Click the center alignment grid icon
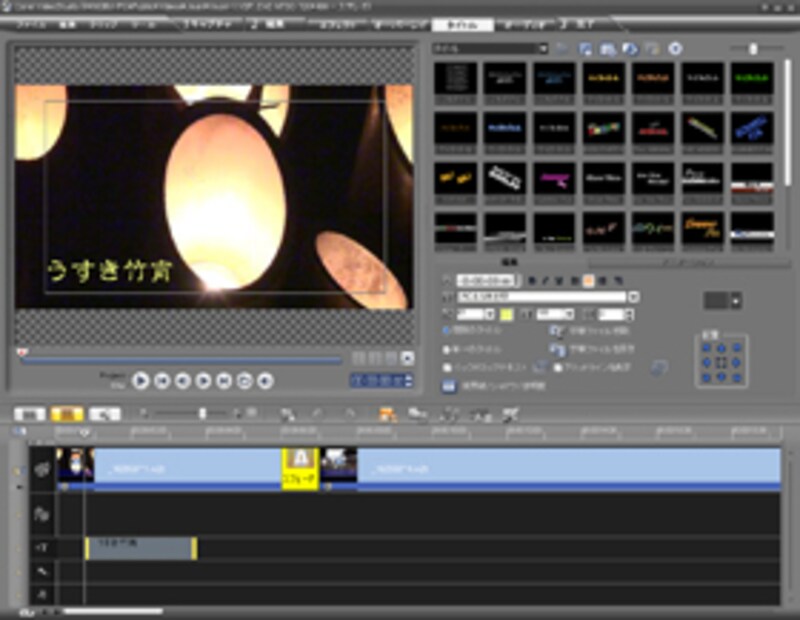The width and height of the screenshot is (800, 620). (721, 362)
